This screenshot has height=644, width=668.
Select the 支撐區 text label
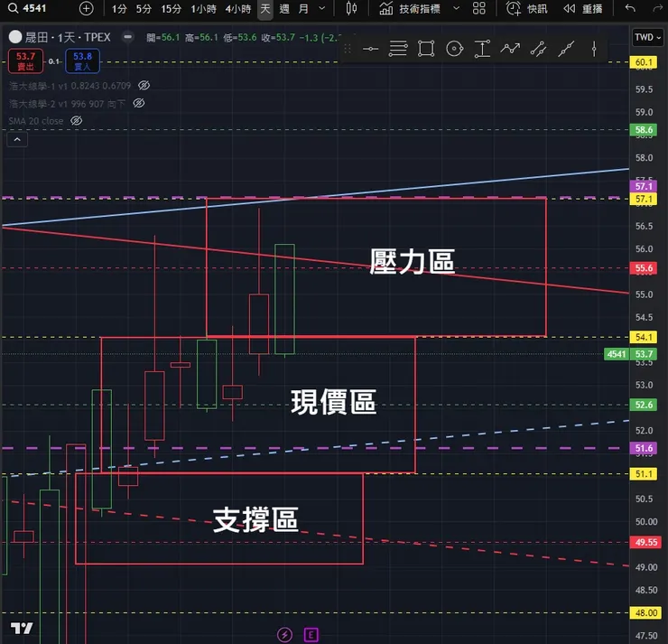(x=255, y=519)
